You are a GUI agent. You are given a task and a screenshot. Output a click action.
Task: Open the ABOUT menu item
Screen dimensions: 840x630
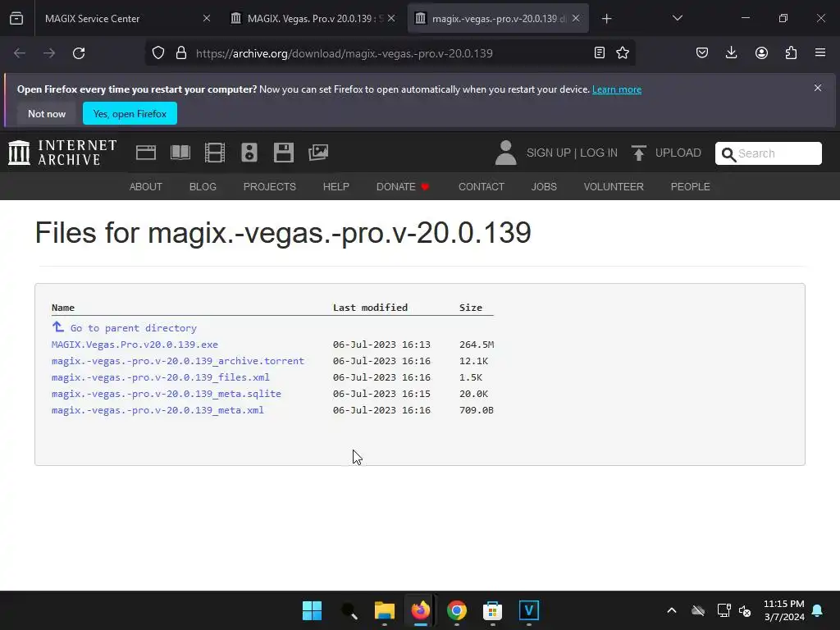point(146,186)
